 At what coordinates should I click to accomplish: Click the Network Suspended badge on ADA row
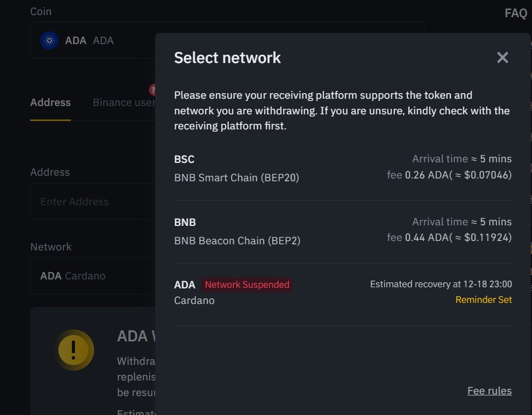click(x=247, y=284)
